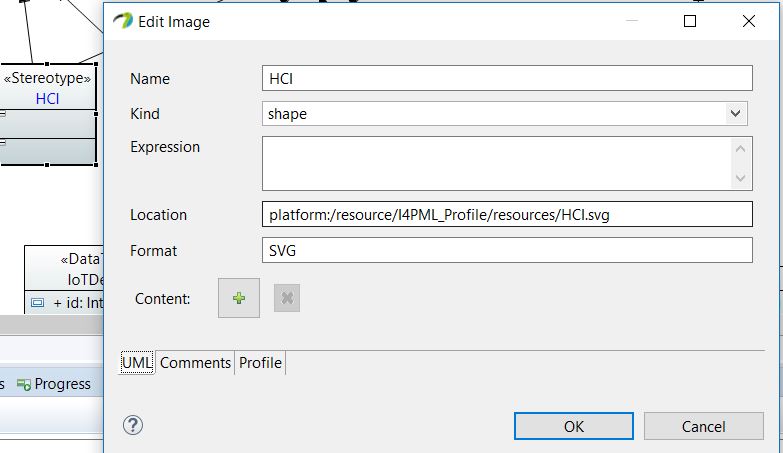This screenshot has width=783, height=453.
Task: Expand the Kind dropdown arrow
Action: [738, 114]
